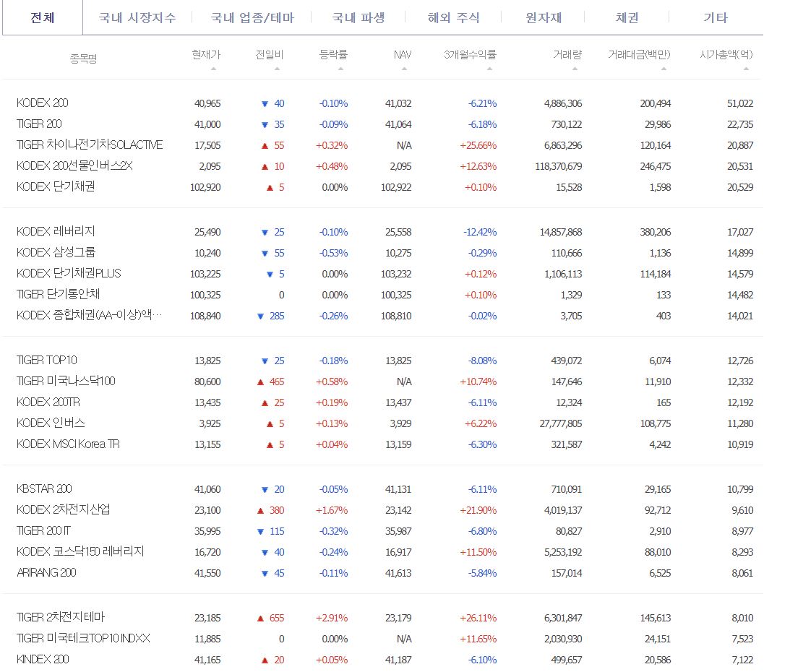Click price value 108,840
Image resolution: width=790 pixels, height=672 pixels.
tap(205, 316)
